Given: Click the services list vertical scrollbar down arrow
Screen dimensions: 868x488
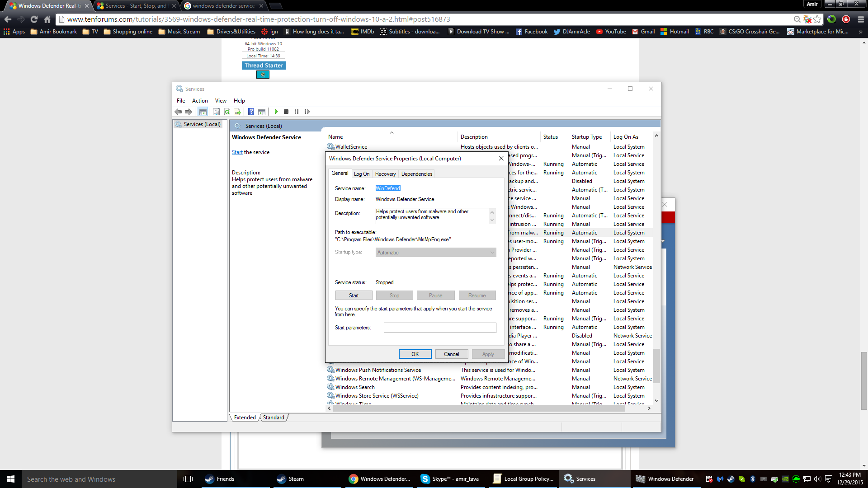Looking at the screenshot, I should 656,401.
